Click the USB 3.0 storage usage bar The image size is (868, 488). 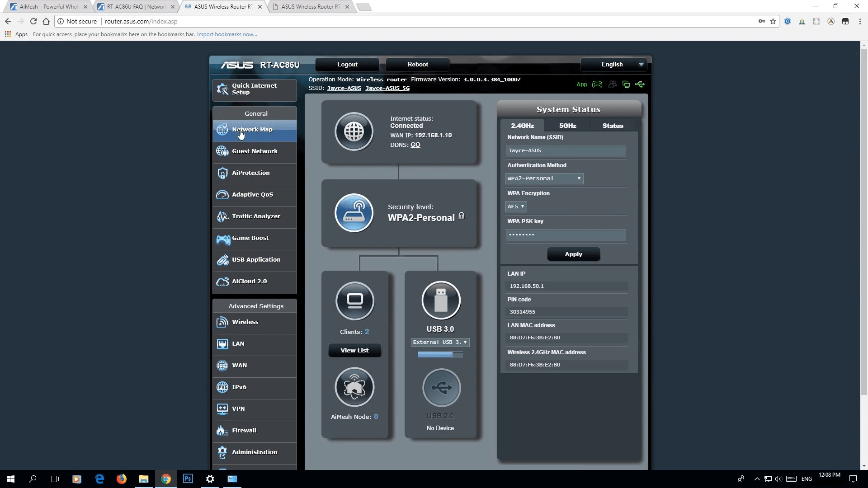coord(440,355)
